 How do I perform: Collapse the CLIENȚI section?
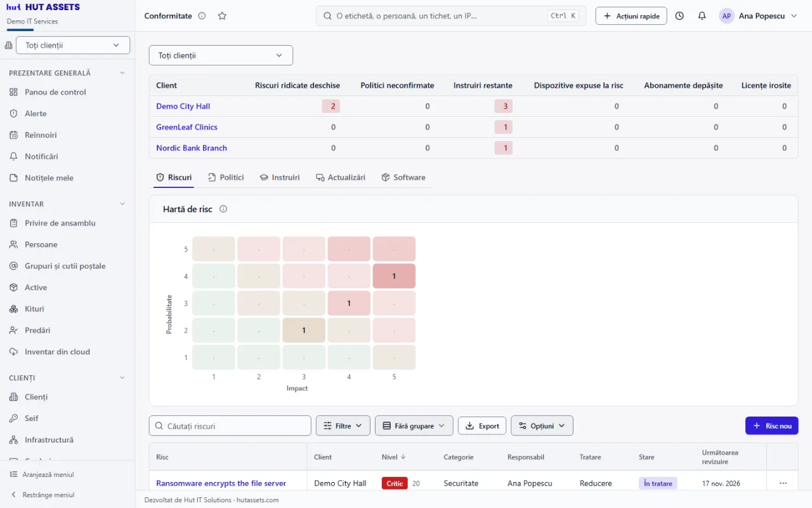pos(122,378)
